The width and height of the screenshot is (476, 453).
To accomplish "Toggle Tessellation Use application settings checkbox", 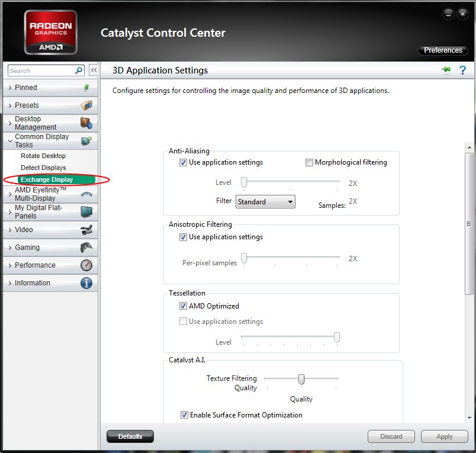I will (183, 321).
